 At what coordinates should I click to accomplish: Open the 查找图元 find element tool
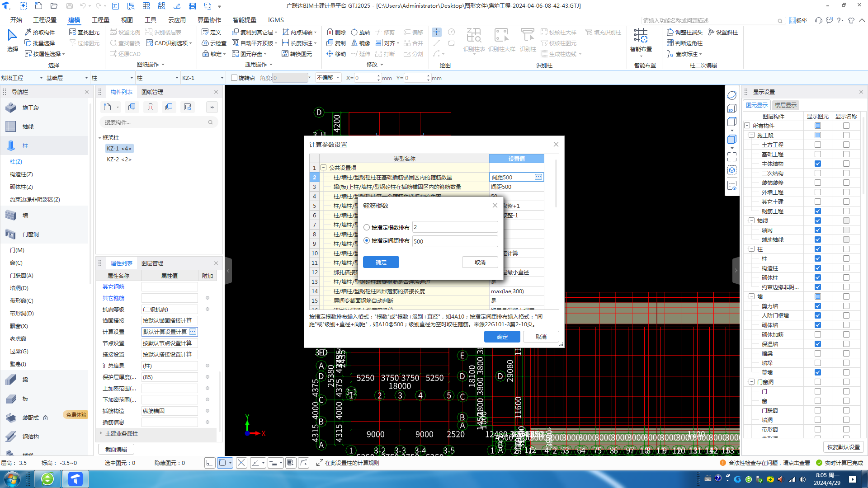[x=84, y=32]
